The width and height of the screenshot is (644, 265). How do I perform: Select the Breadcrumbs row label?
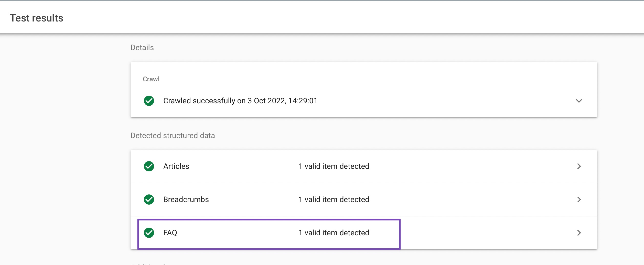click(x=186, y=200)
